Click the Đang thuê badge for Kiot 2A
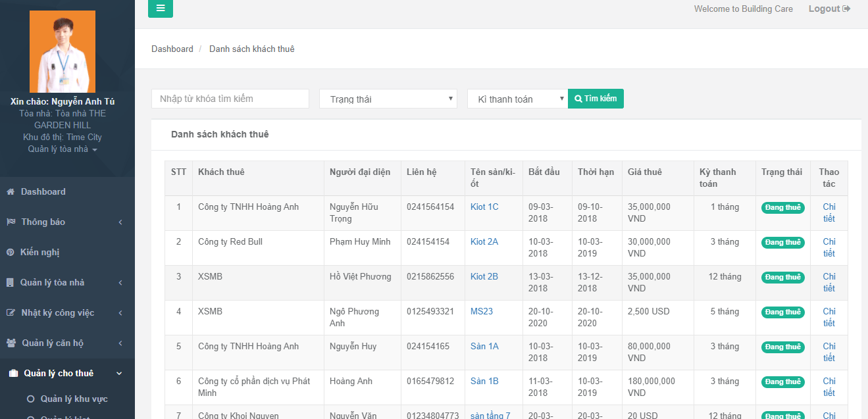Image resolution: width=868 pixels, height=419 pixels. [x=783, y=243]
